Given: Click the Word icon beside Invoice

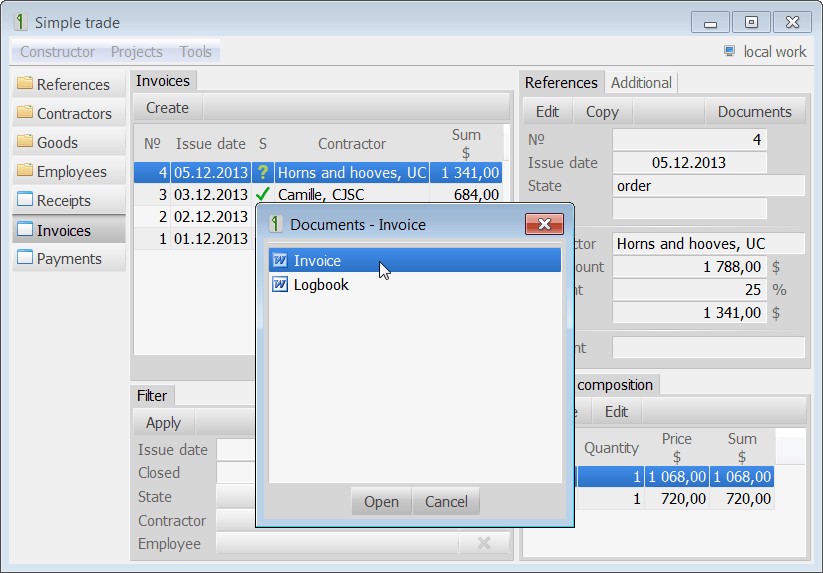Looking at the screenshot, I should (x=280, y=260).
